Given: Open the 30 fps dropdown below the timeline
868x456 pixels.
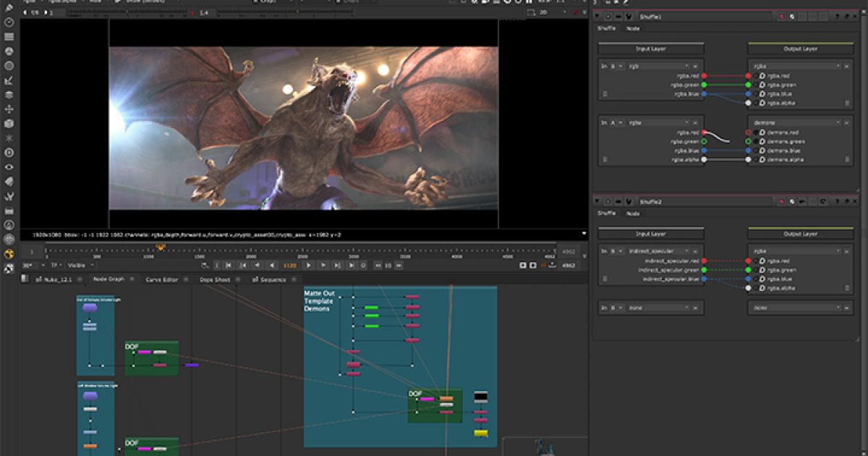Looking at the screenshot, I should pos(27,265).
